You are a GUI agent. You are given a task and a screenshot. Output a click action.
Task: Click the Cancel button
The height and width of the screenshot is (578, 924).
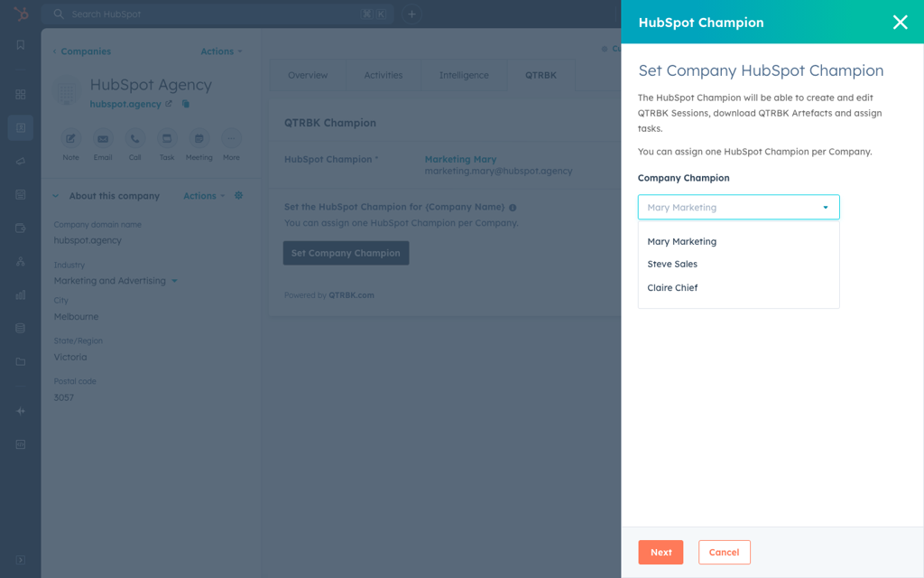point(725,552)
